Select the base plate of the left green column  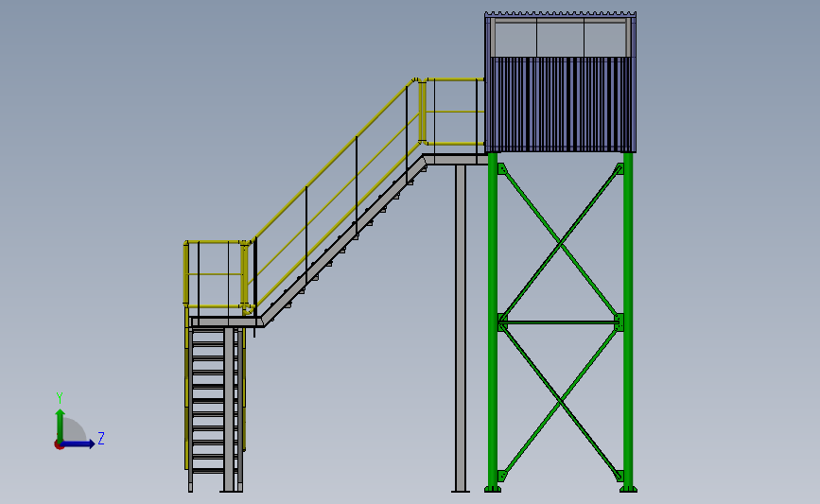[493, 490]
